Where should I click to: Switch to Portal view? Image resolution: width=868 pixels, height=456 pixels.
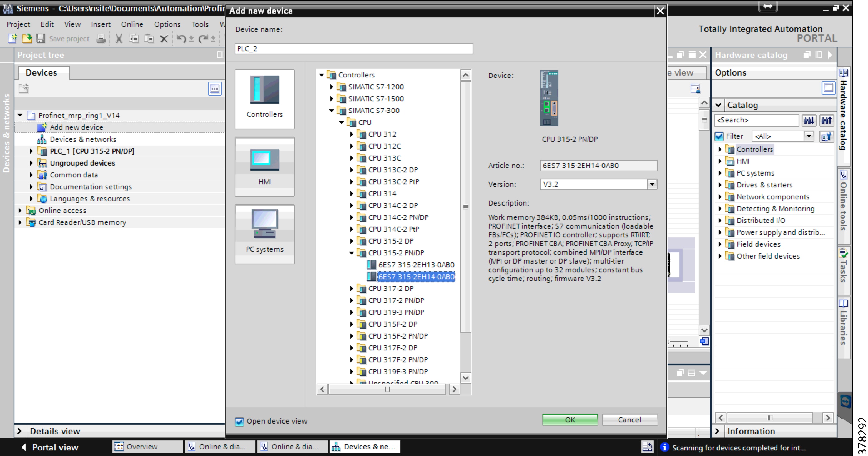(x=51, y=447)
